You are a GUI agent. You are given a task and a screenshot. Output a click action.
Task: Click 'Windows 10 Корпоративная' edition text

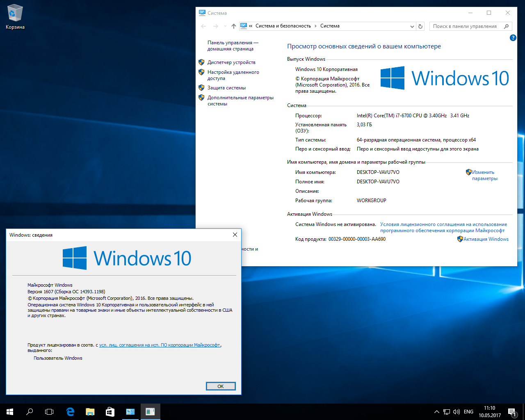[326, 69]
